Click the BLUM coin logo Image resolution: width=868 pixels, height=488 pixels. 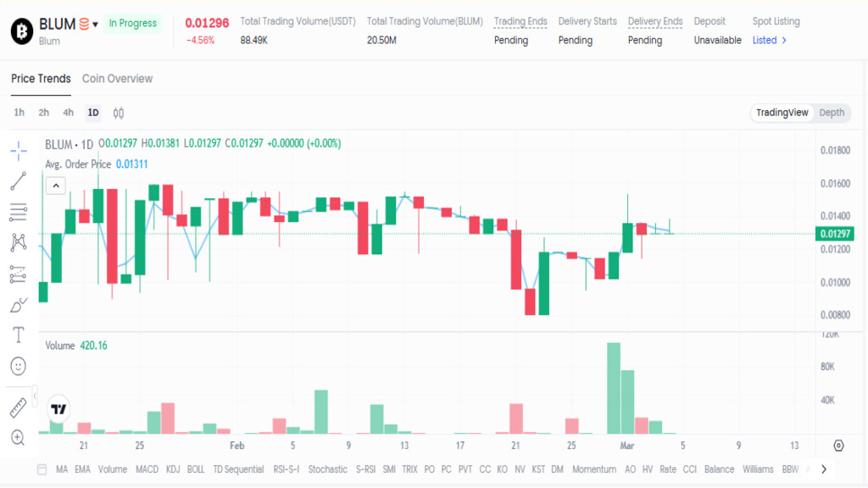[22, 31]
